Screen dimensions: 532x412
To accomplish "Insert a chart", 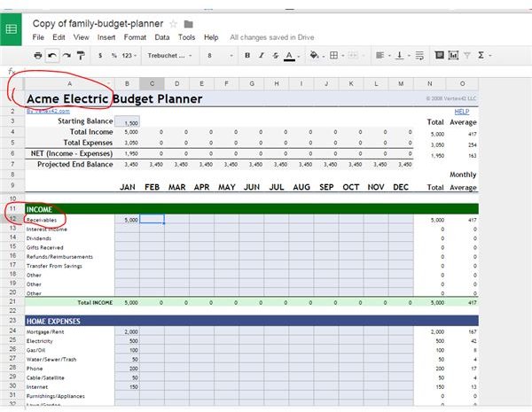I will pos(453,55).
